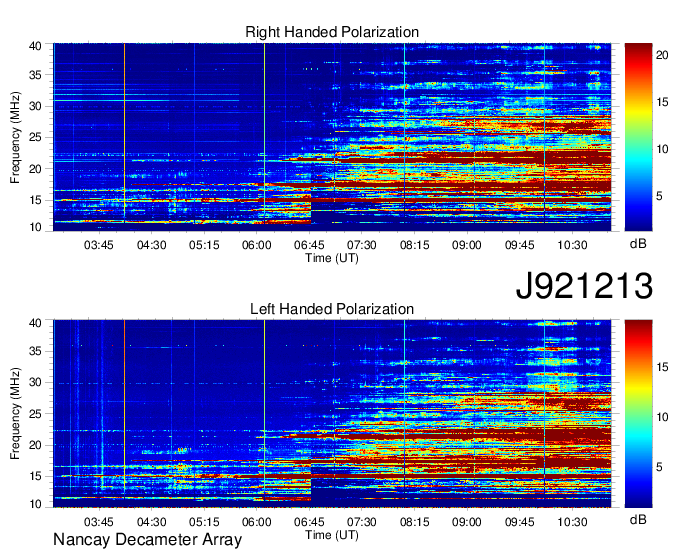The height and width of the screenshot is (552, 680).
Task: Click the 40 MHz frequency tick of the Left Handed plot
Action: 35,323
